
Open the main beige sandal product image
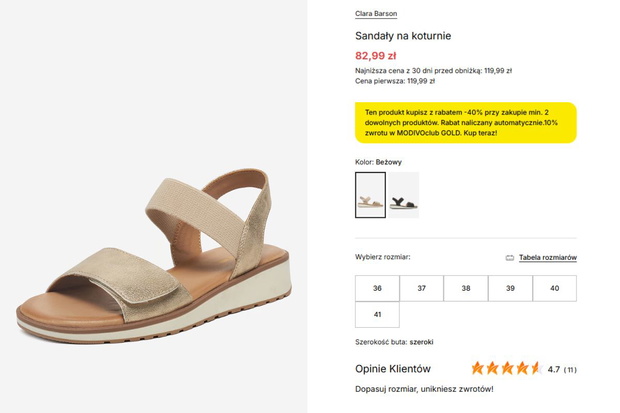[153, 206]
